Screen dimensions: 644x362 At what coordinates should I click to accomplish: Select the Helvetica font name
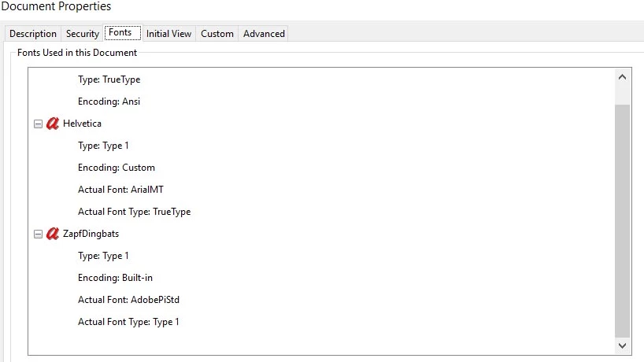[82, 124]
